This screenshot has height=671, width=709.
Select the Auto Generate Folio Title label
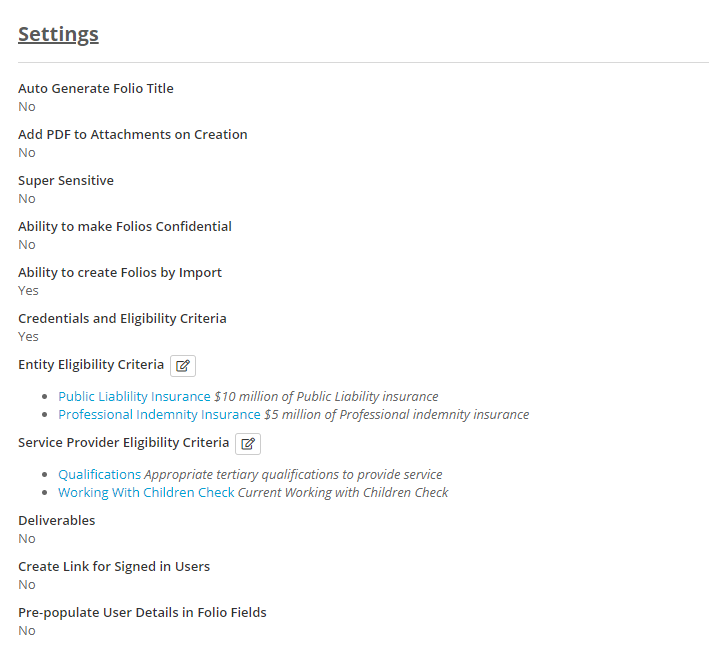pyautogui.click(x=96, y=89)
